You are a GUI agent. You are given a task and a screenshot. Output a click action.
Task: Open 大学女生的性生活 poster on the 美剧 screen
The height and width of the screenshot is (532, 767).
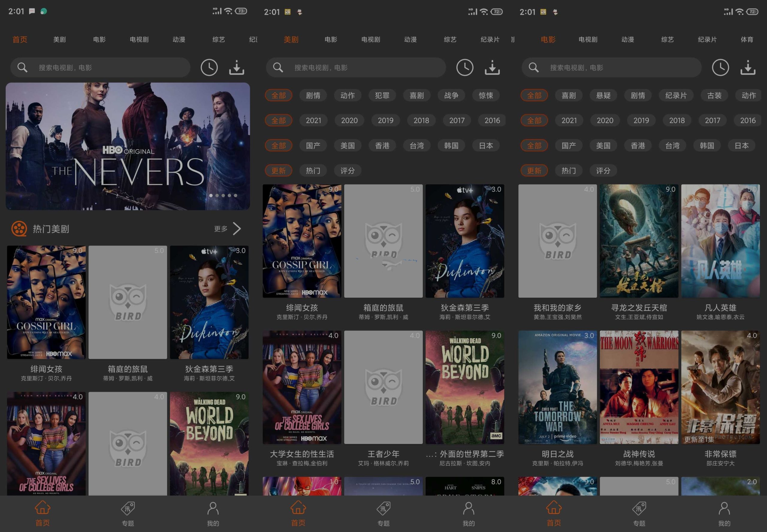302,387
